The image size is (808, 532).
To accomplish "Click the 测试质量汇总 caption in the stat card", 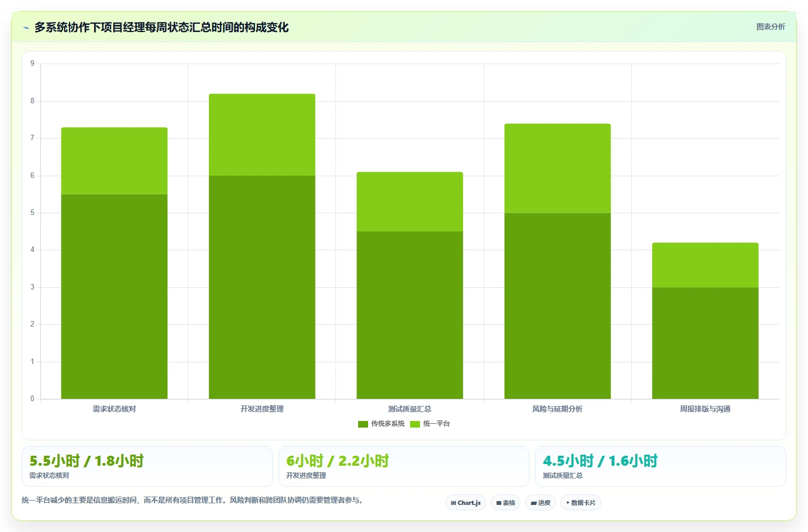I will (x=563, y=476).
